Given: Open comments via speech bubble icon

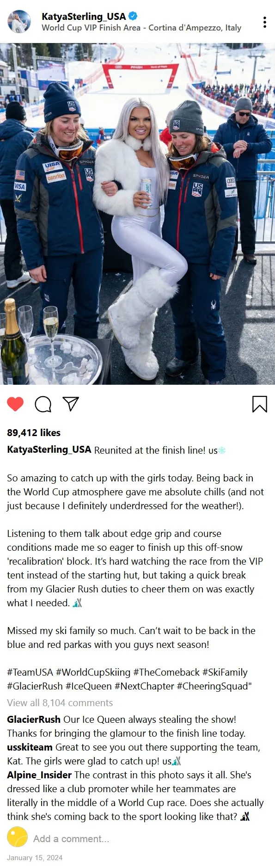Looking at the screenshot, I should pyautogui.click(x=43, y=404).
